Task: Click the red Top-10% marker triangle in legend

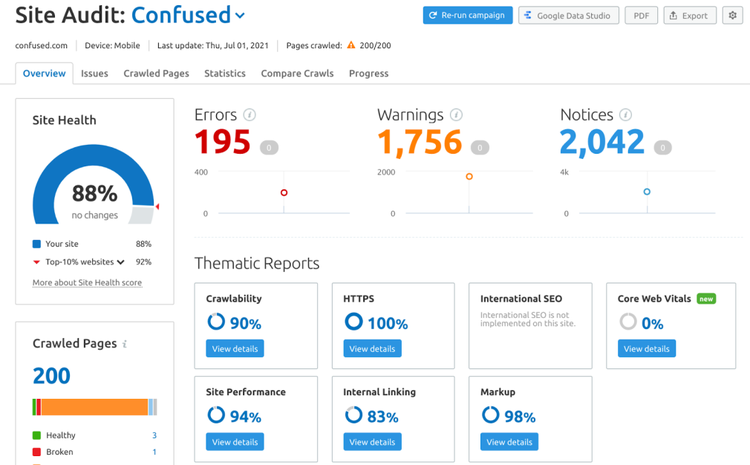Action: click(x=36, y=262)
